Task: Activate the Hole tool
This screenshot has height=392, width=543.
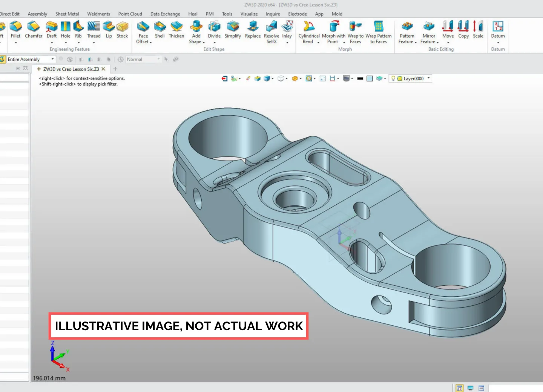Action: point(66,29)
